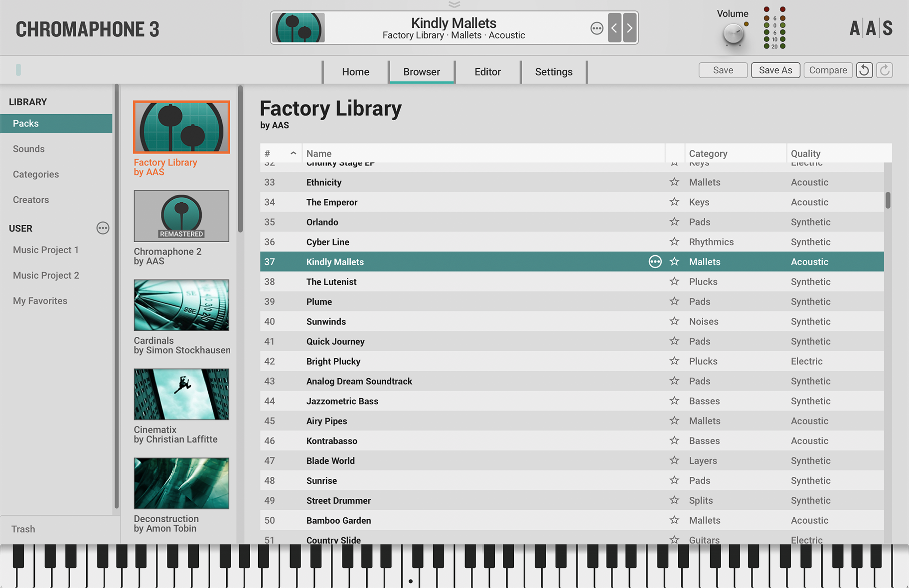Open the preset options ellipsis in the header
The height and width of the screenshot is (588, 909).
coord(597,28)
